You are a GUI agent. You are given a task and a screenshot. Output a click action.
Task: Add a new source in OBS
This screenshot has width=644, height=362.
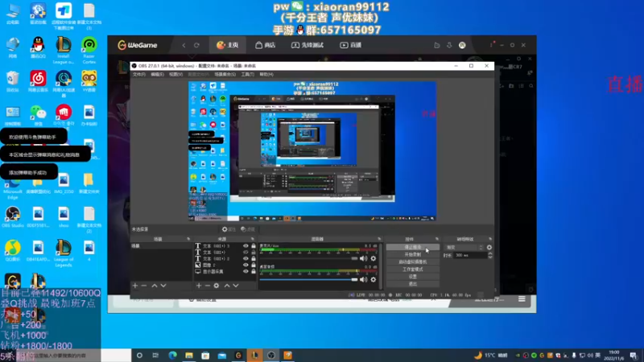(199, 286)
